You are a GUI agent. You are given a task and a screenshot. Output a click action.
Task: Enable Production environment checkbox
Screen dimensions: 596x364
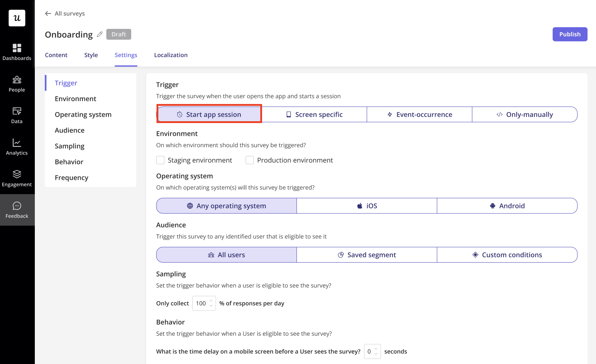(x=250, y=160)
